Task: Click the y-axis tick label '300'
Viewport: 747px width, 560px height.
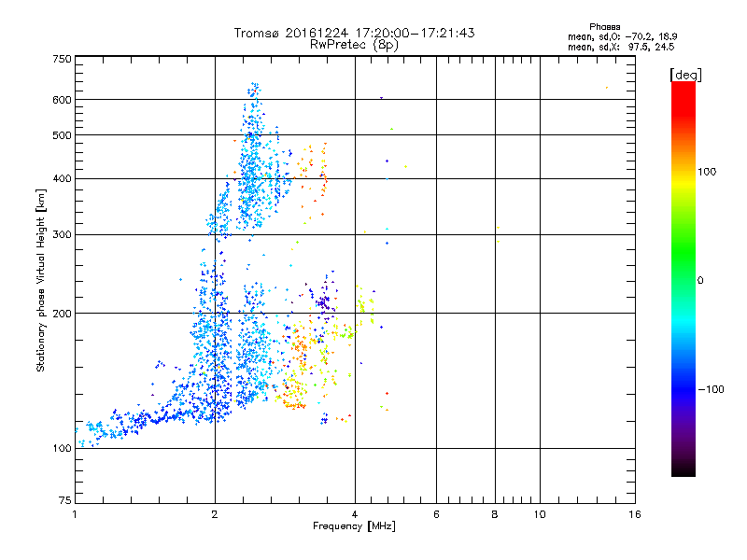Action: click(x=62, y=235)
